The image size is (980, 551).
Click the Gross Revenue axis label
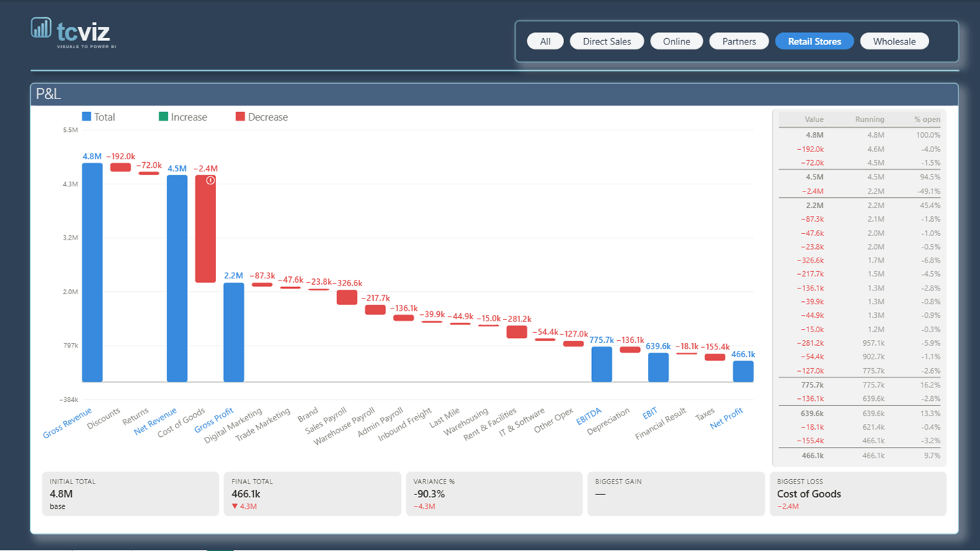67,423
